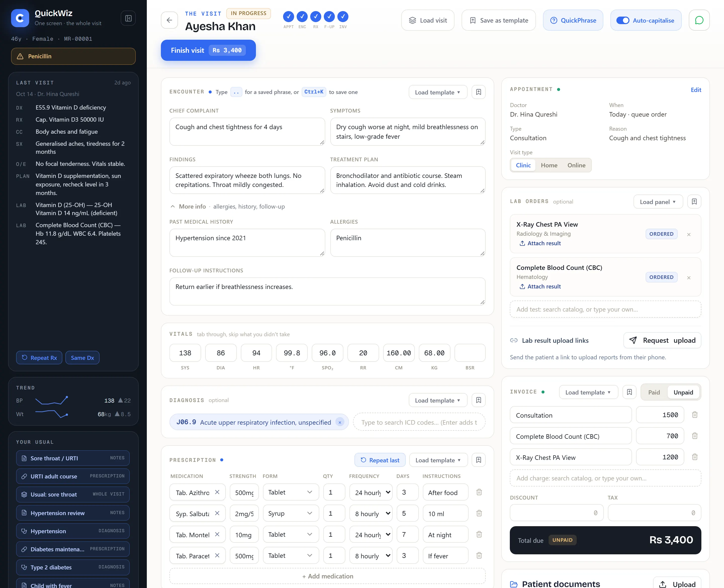Mark the invoice as Unpaid
This screenshot has height=588, width=724.
tap(683, 392)
